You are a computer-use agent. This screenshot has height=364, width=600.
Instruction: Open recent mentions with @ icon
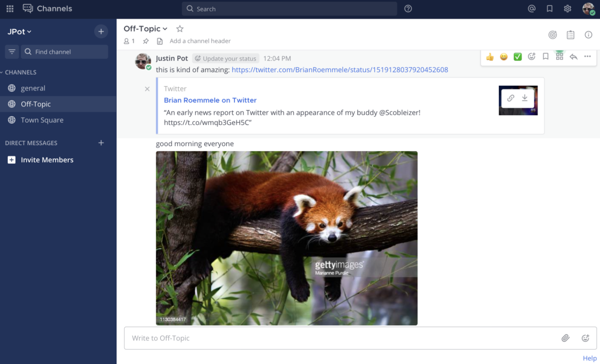531,9
